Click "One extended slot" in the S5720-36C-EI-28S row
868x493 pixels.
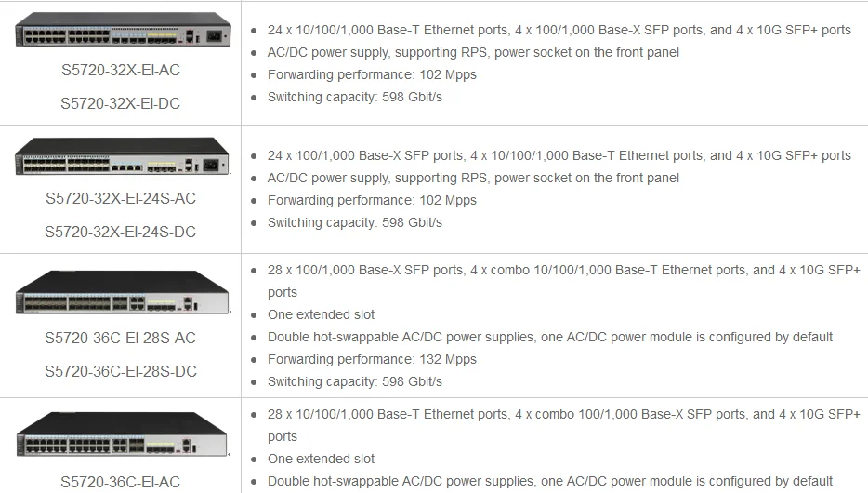321,314
